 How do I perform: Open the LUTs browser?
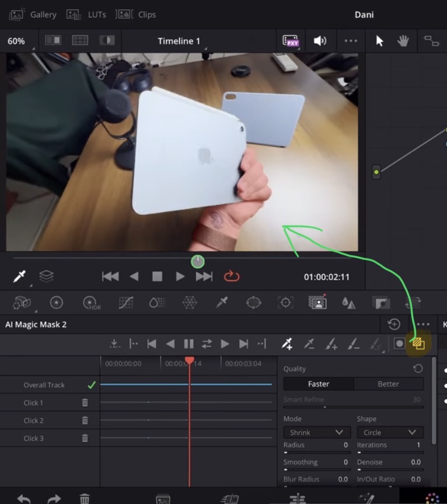tap(86, 15)
